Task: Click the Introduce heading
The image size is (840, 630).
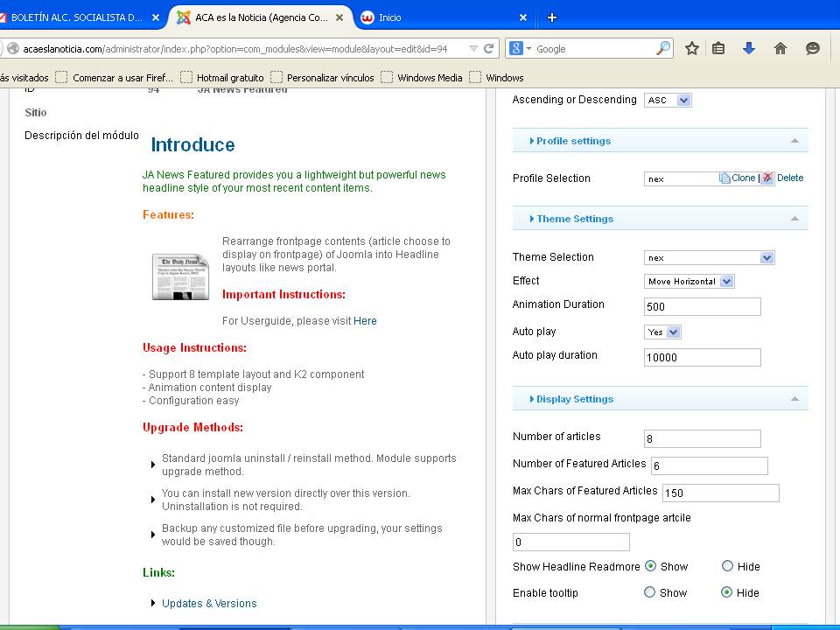Action: pos(192,144)
